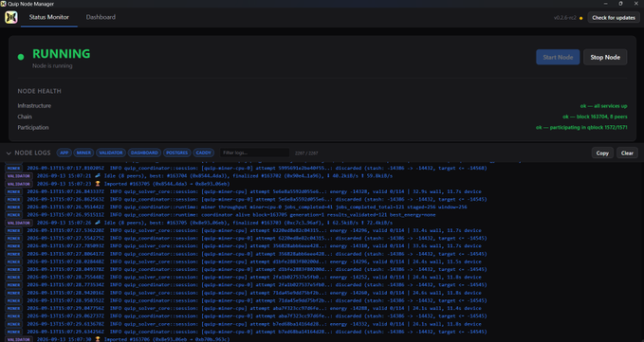Click the green running status dot

(21, 57)
